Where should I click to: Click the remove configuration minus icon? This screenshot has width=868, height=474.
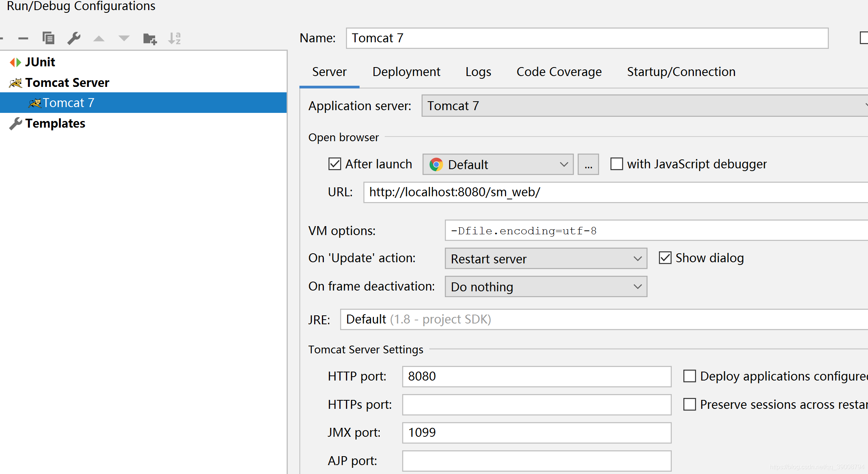point(23,38)
